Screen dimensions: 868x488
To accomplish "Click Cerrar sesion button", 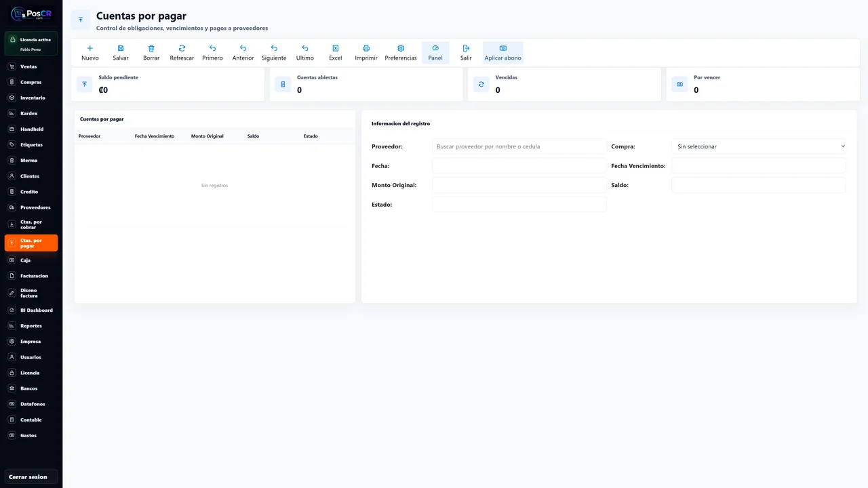I will click(x=31, y=476).
